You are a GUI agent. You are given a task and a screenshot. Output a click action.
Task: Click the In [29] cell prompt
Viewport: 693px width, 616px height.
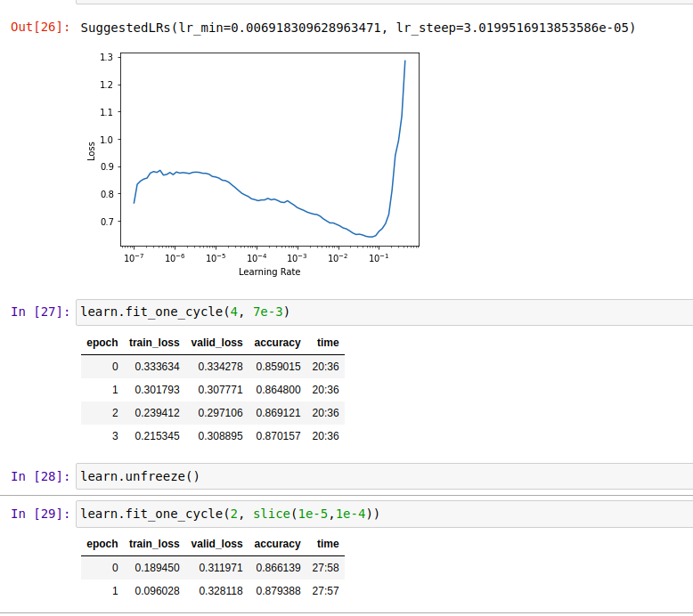39,514
